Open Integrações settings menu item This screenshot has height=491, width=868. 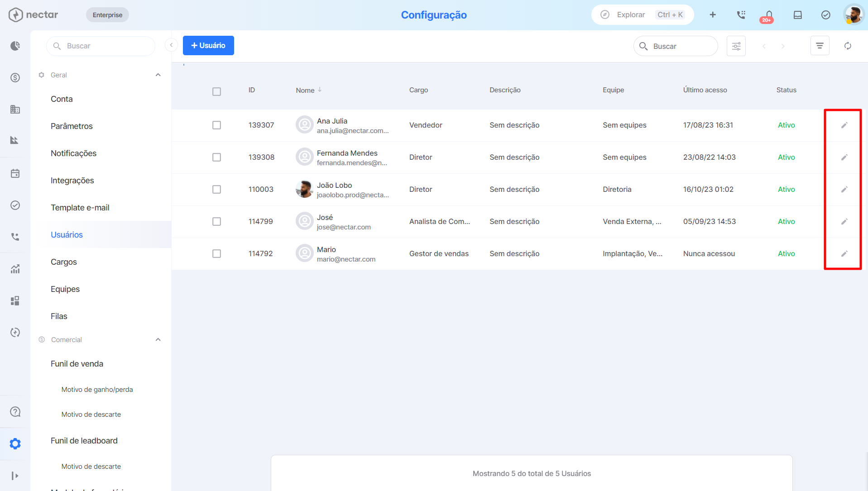72,180
